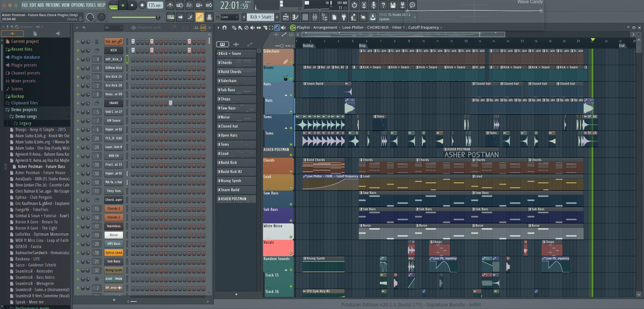Switch the PAT/SONG mode toggle

click(113, 5)
